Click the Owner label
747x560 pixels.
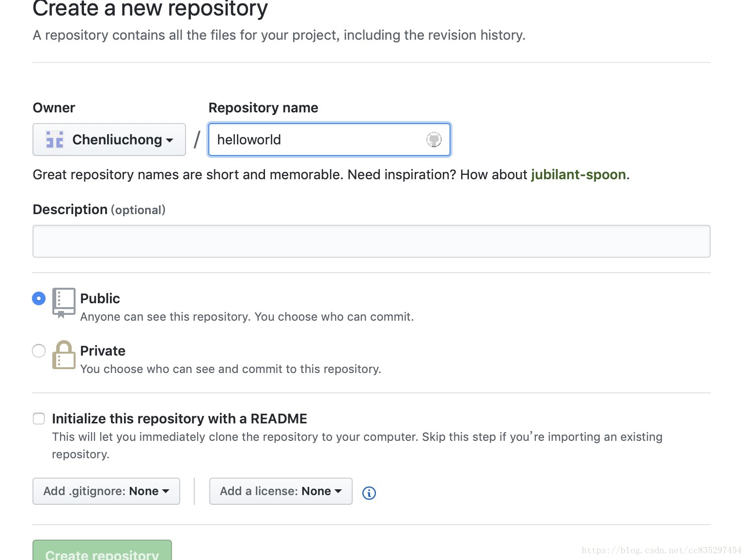click(54, 108)
